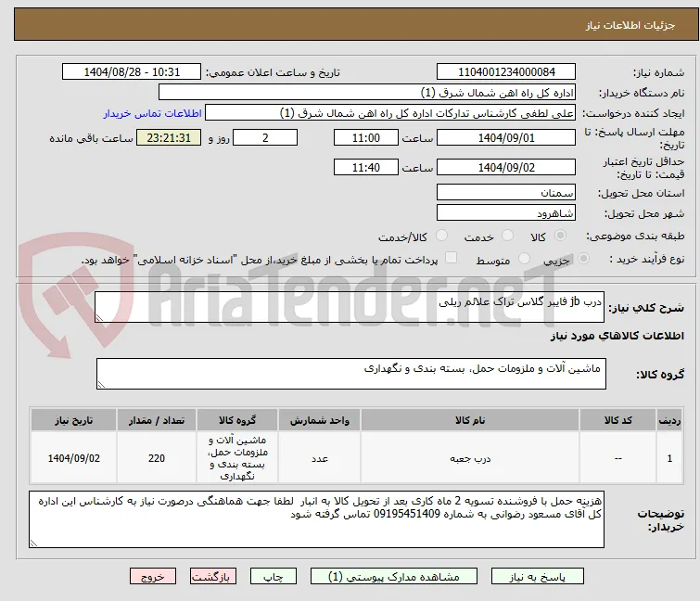Click the delivery city field شاهرود
The image size is (700, 601).
[x=506, y=213]
